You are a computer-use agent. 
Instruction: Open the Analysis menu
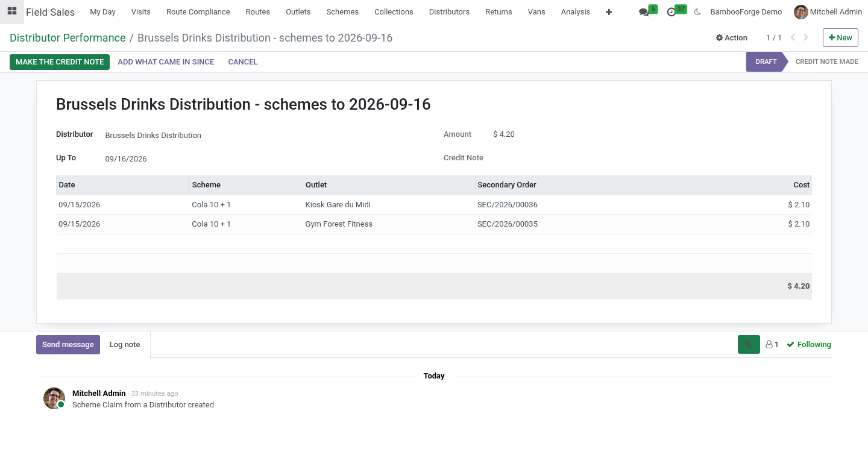click(576, 12)
